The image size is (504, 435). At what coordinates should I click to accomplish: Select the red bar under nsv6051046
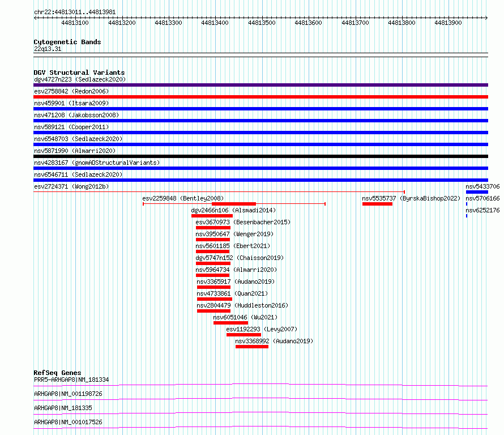click(231, 323)
